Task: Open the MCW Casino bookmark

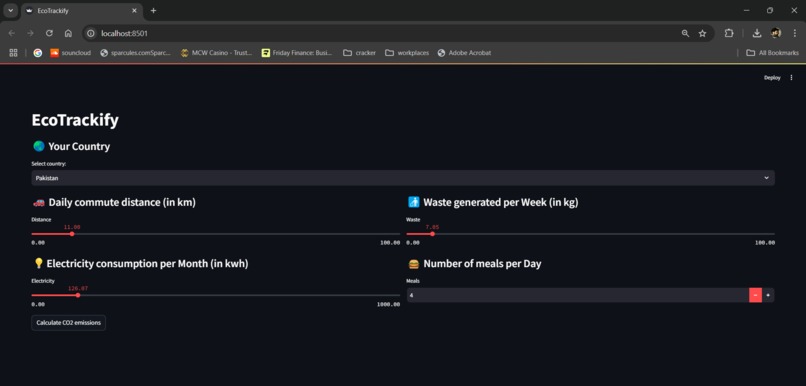Action: pos(216,52)
